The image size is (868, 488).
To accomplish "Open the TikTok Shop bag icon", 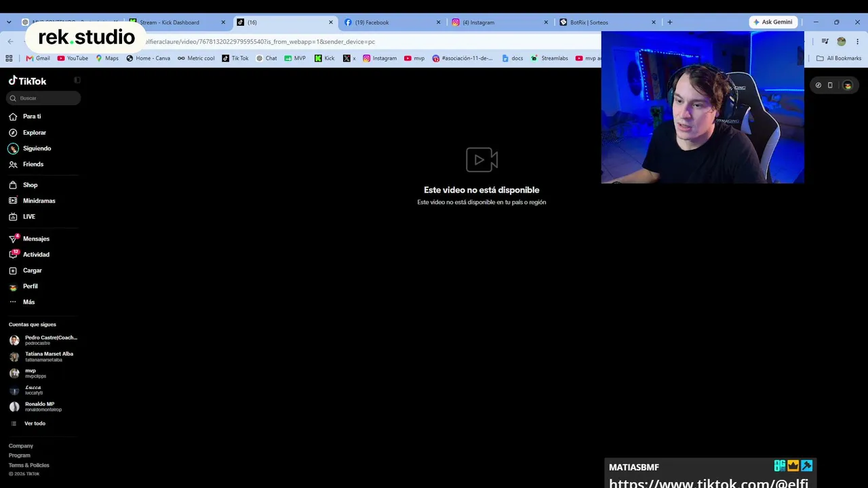I will click(13, 185).
